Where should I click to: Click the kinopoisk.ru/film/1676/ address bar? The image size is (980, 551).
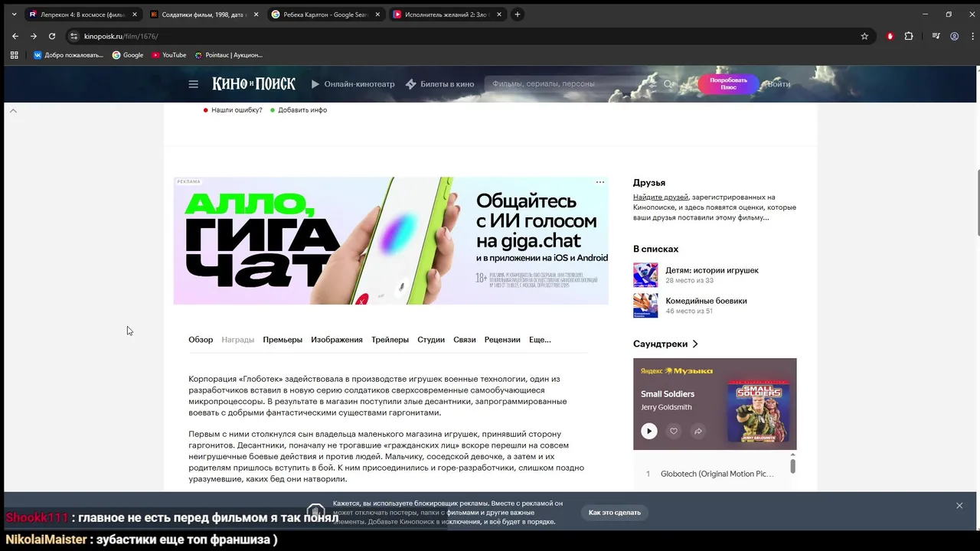pos(471,36)
